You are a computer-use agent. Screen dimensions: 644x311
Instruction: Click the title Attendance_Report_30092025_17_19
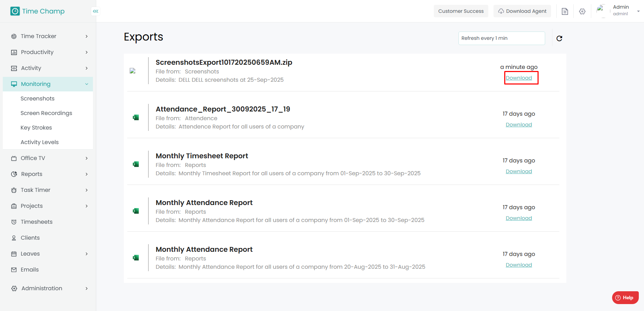pos(223,109)
